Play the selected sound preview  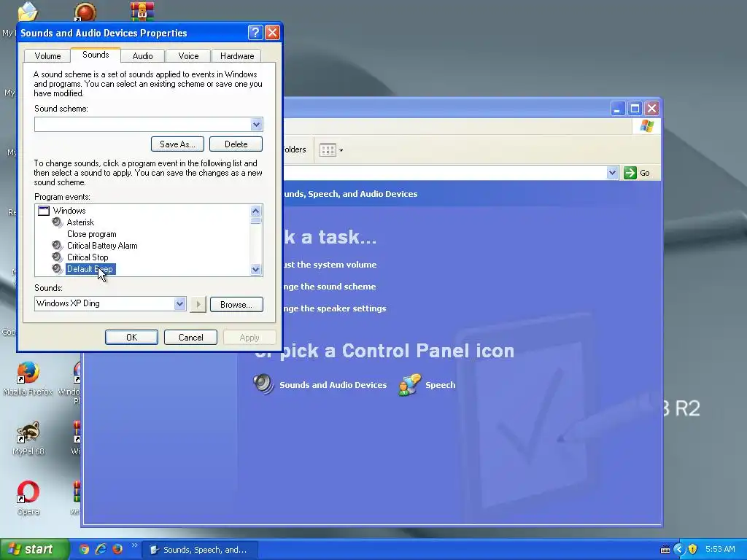(x=198, y=304)
